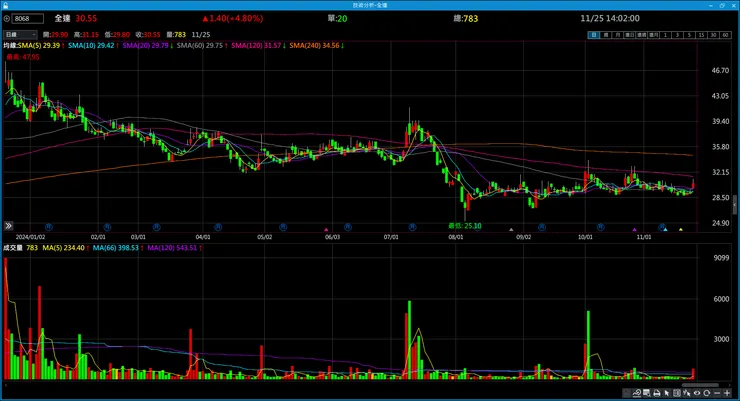Click the gray triangle marker before 09/02
The image size is (740, 401).
click(x=511, y=229)
